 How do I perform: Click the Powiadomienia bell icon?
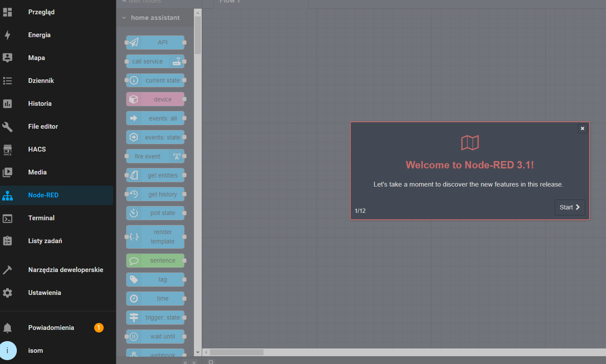(7, 328)
